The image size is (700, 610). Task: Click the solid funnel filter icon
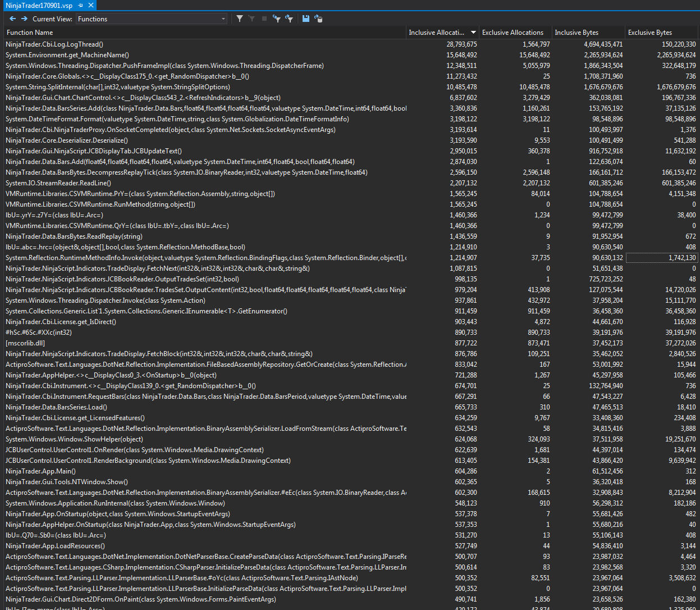[240, 19]
